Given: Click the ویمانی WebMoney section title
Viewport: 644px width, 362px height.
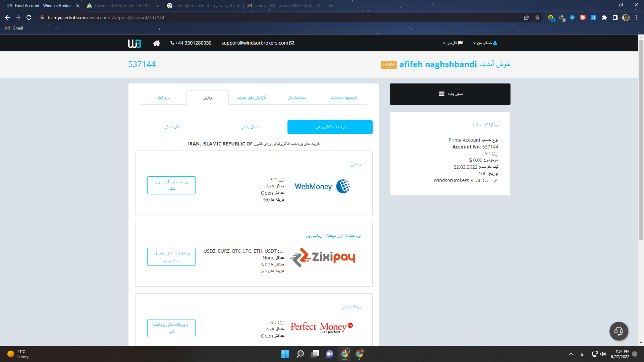Looking at the screenshot, I should (x=356, y=165).
